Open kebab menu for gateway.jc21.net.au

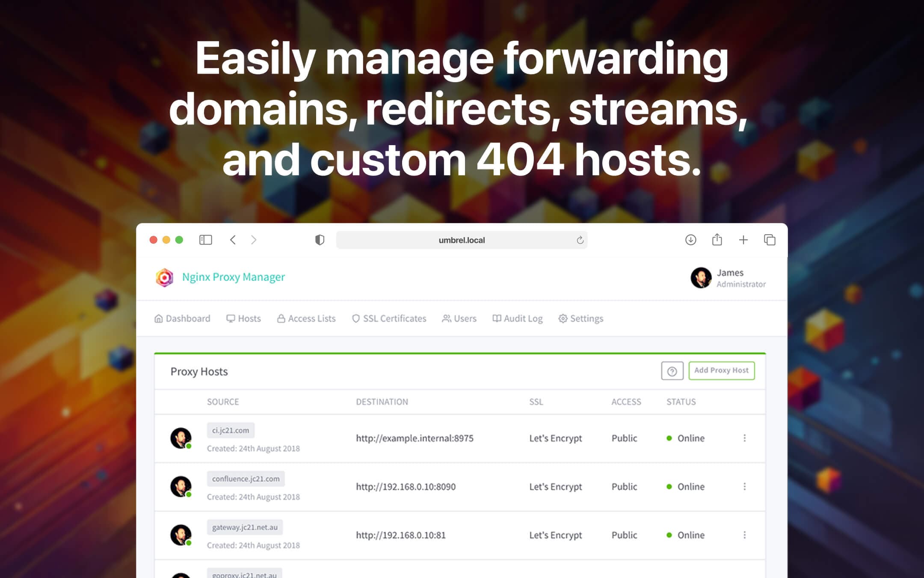click(745, 535)
